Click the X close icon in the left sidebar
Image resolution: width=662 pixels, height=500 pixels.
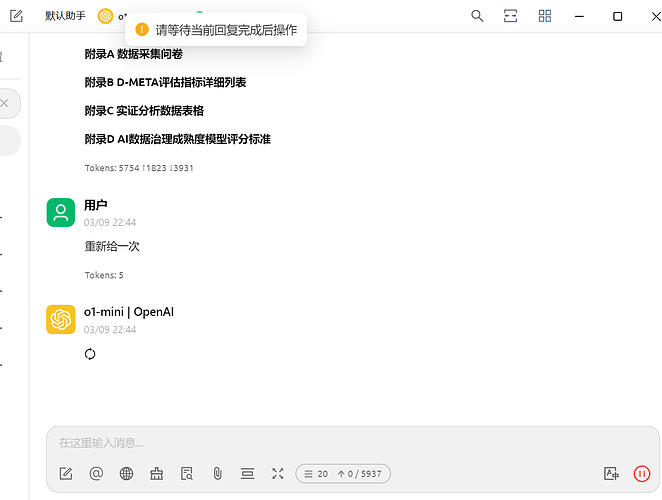point(4,103)
